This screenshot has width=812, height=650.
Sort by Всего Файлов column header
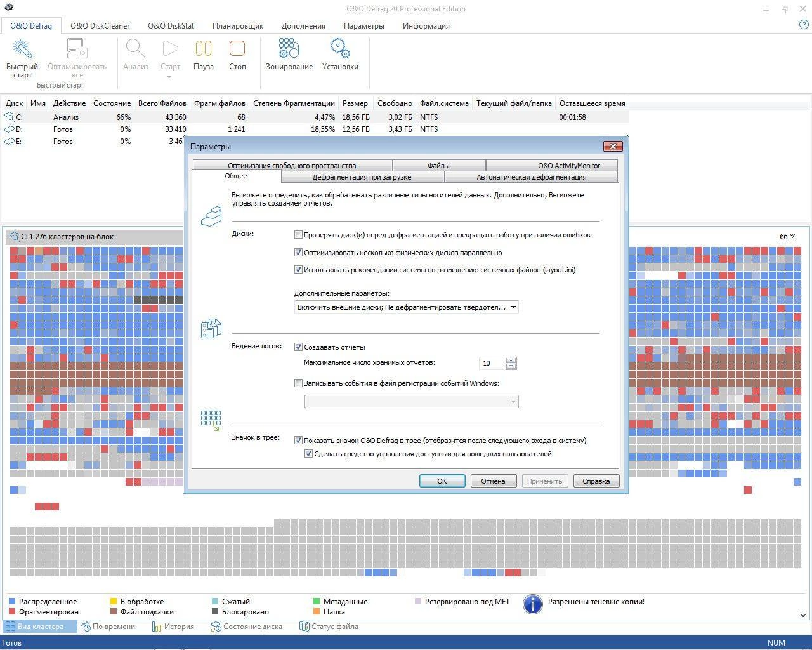(x=162, y=103)
